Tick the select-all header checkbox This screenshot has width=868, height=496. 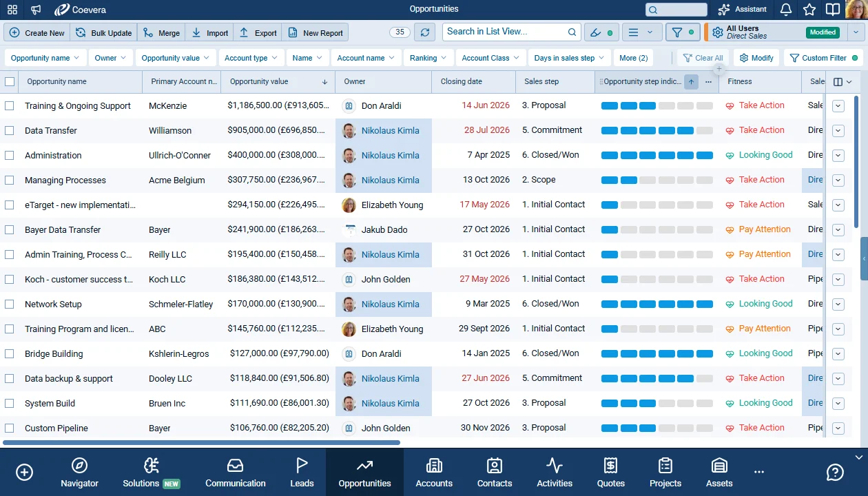tap(10, 81)
